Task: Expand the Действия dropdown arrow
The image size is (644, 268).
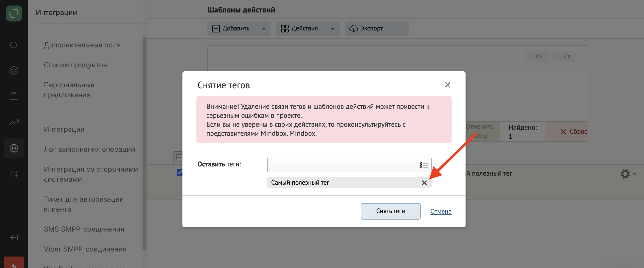Action: [332, 29]
